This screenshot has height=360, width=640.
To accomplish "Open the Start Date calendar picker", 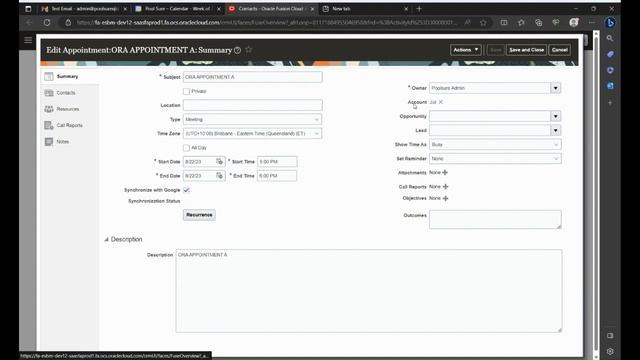I will (x=220, y=162).
